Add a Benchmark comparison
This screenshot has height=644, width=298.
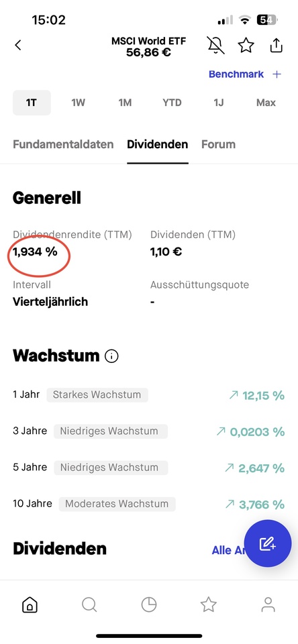[236, 74]
